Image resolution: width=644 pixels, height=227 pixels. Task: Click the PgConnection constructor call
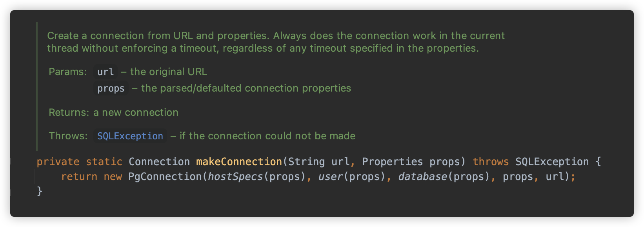tap(165, 177)
